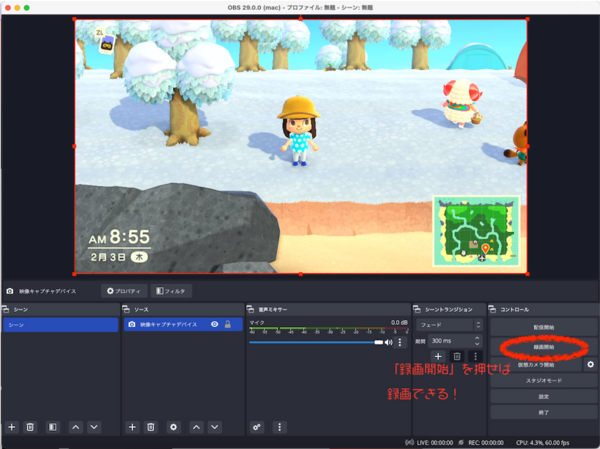Open scene filters icon in scenes toolbar
This screenshot has width=600, height=449.
[x=53, y=427]
